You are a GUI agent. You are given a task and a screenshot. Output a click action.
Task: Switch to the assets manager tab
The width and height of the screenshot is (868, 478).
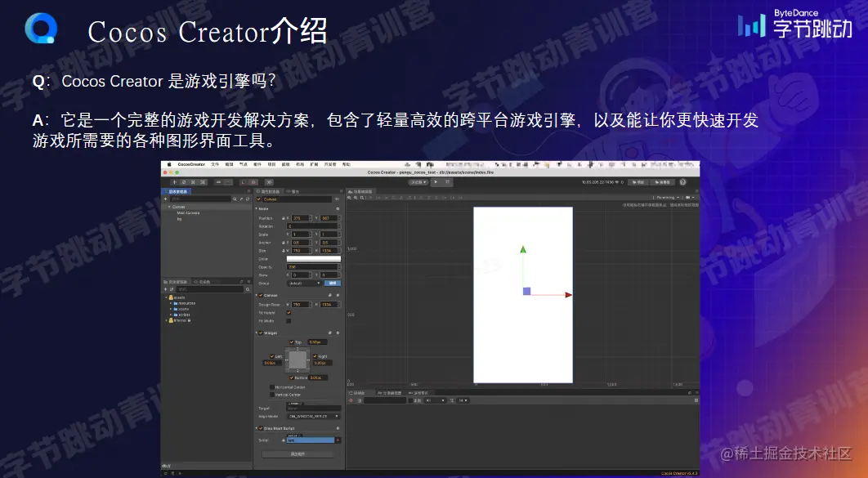point(176,282)
